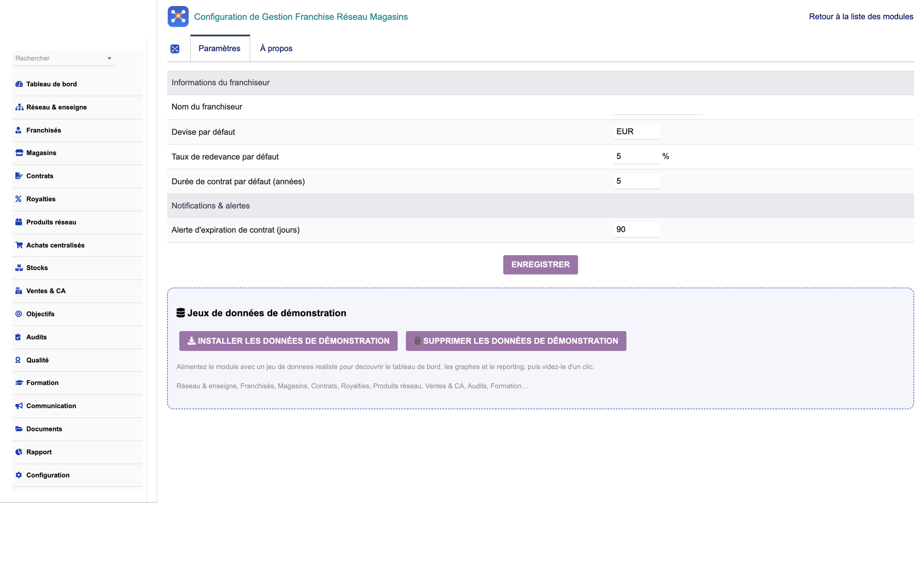Click the database icon beside Jeux de données
Viewport: 924px width, 572px height.
tap(180, 313)
